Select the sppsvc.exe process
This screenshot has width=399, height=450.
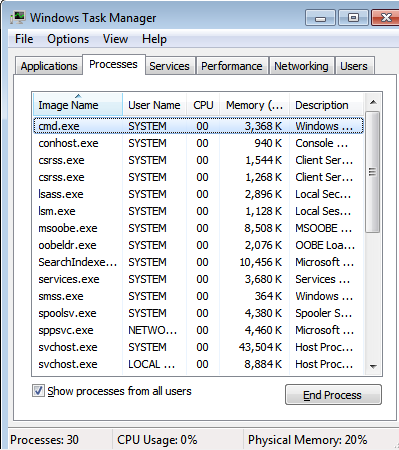click(x=198, y=330)
